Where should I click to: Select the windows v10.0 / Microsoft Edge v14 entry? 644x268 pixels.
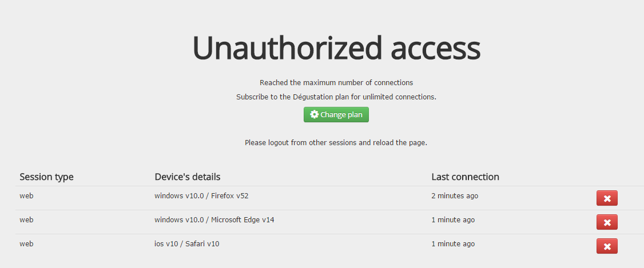click(x=214, y=220)
